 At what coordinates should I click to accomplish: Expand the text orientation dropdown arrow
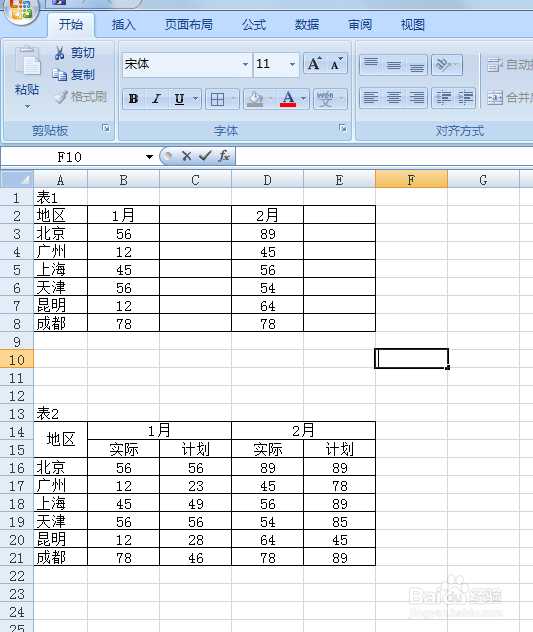(456, 64)
